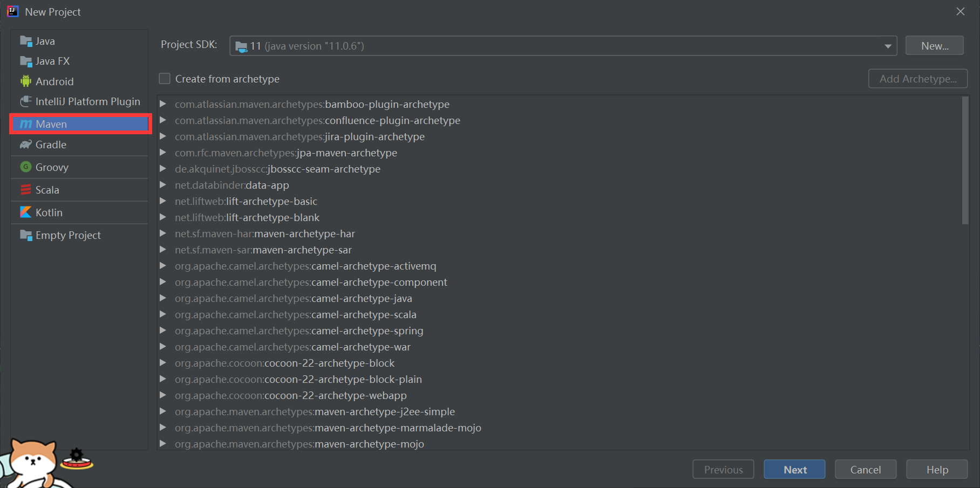Click the Java FX folder icon
This screenshot has width=980, height=488.
pos(26,61)
